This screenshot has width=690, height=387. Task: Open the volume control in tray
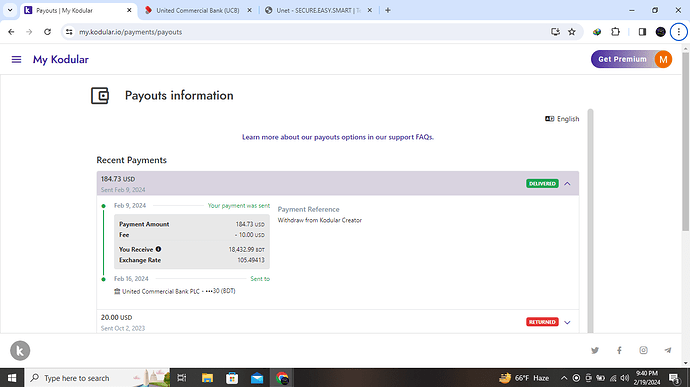point(625,378)
